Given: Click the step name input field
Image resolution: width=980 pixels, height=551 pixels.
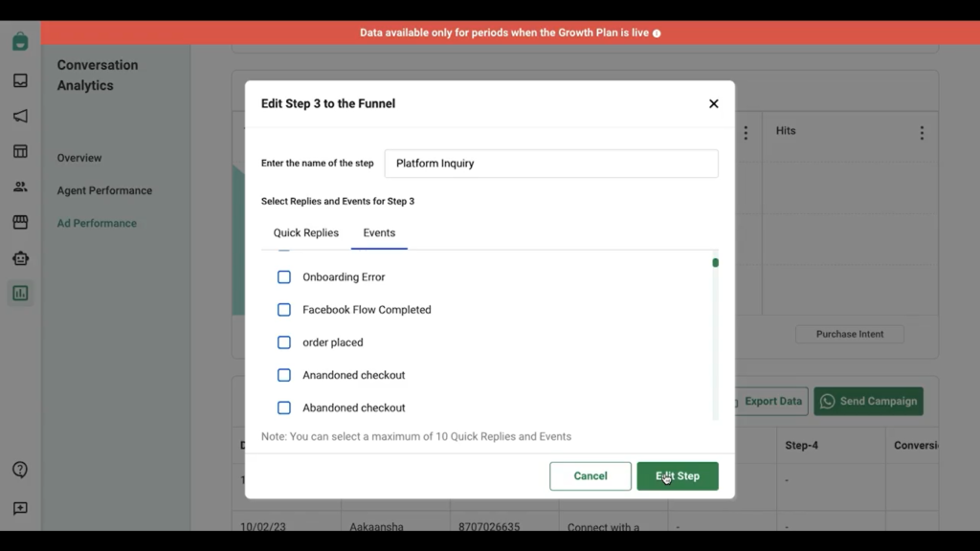Looking at the screenshot, I should point(551,163).
